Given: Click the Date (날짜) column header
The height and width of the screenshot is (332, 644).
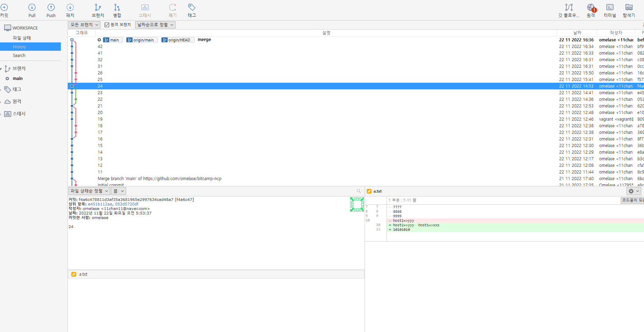Looking at the screenshot, I should coord(577,33).
